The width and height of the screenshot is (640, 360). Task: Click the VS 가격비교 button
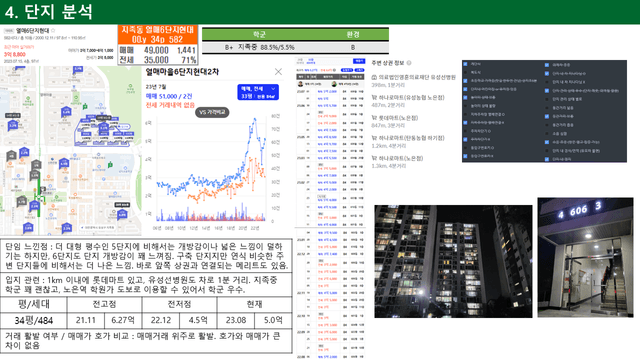(212, 112)
